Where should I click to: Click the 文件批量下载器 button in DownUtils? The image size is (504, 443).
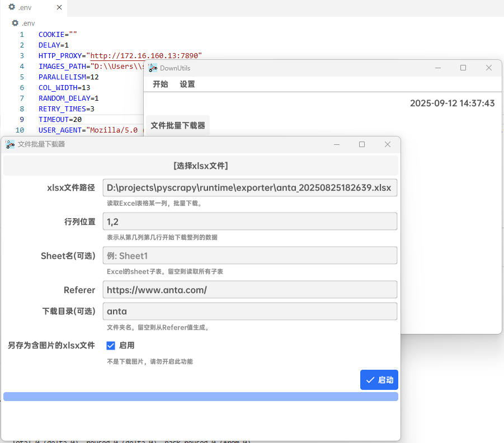pyautogui.click(x=178, y=125)
